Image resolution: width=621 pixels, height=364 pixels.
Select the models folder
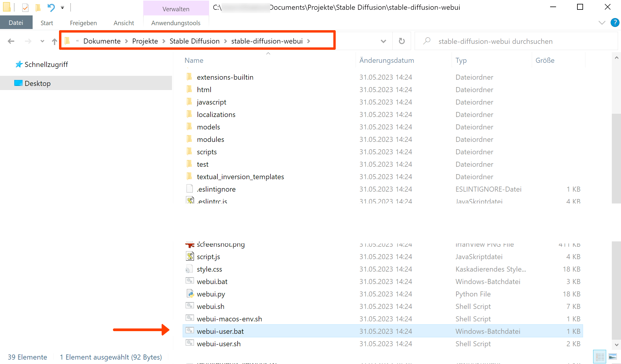[x=208, y=127]
